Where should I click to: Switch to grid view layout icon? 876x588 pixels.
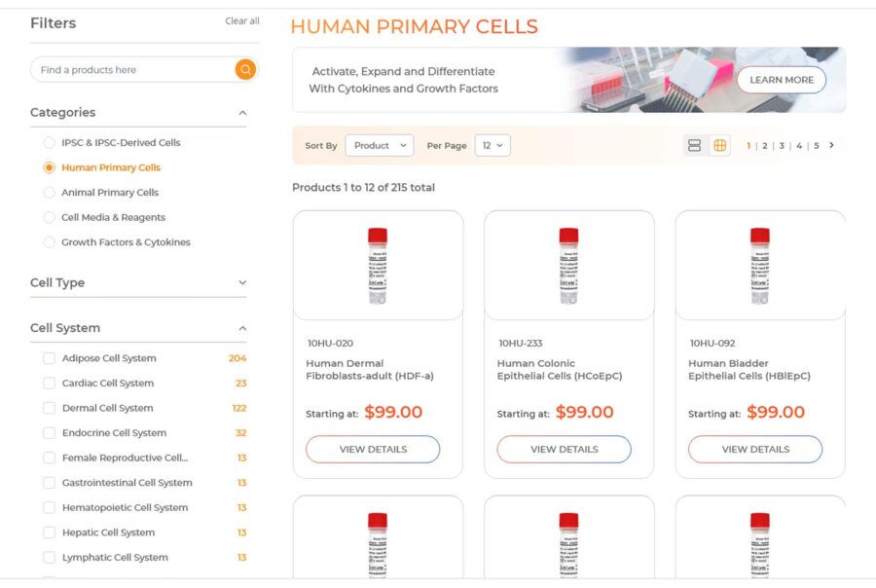(x=719, y=145)
